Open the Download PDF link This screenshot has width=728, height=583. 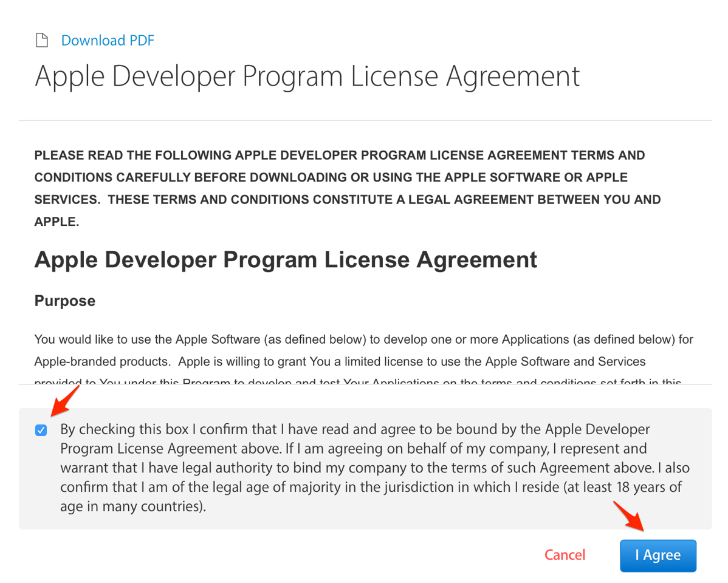pyautogui.click(x=108, y=40)
